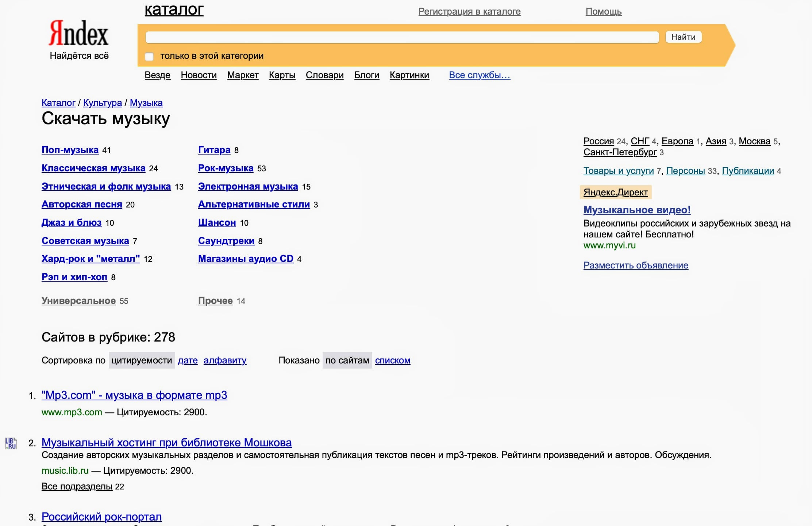Filter by Товары и услуги
This screenshot has height=526, width=812.
619,171
